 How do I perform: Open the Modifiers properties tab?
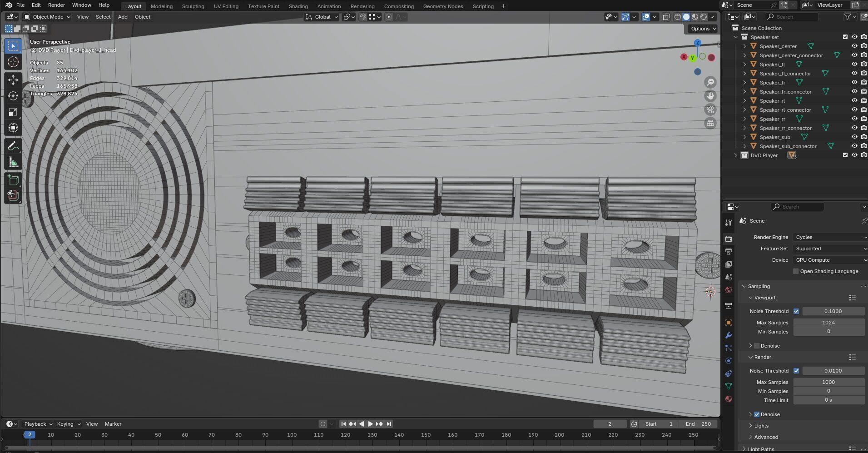tap(729, 335)
